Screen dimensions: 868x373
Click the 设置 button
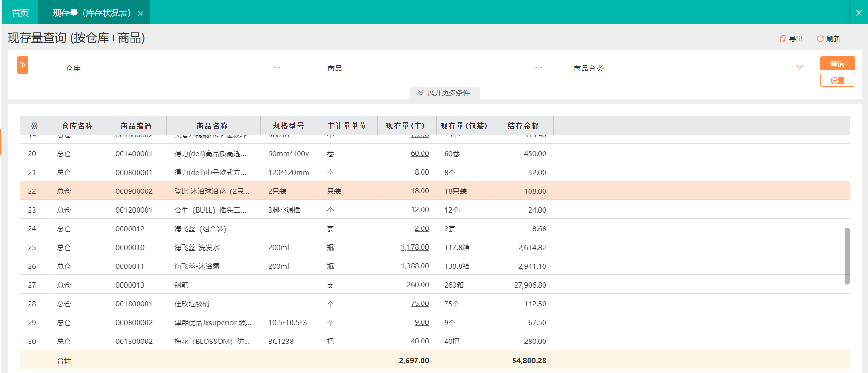(837, 80)
